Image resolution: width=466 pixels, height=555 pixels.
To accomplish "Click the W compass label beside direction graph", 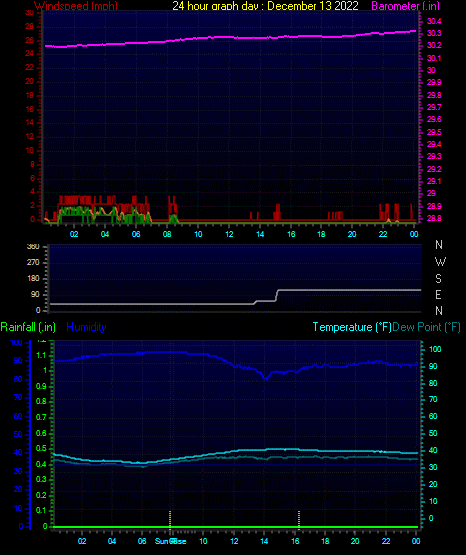I will pyautogui.click(x=440, y=262).
